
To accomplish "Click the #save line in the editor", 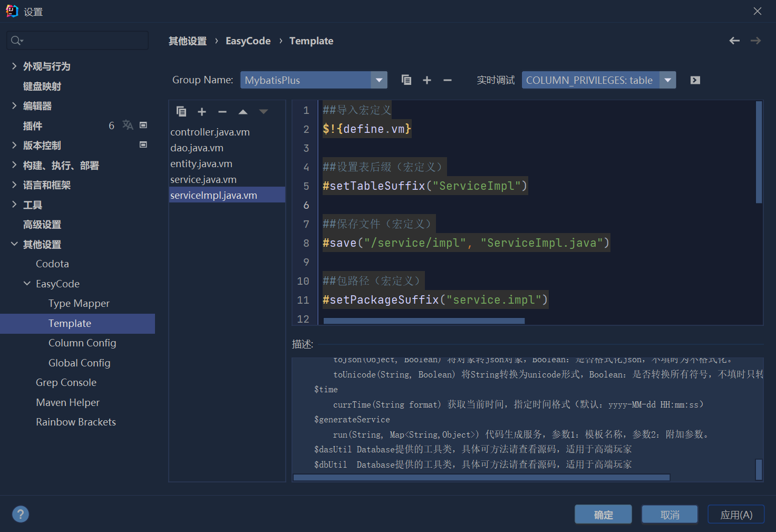I will pyautogui.click(x=466, y=243).
